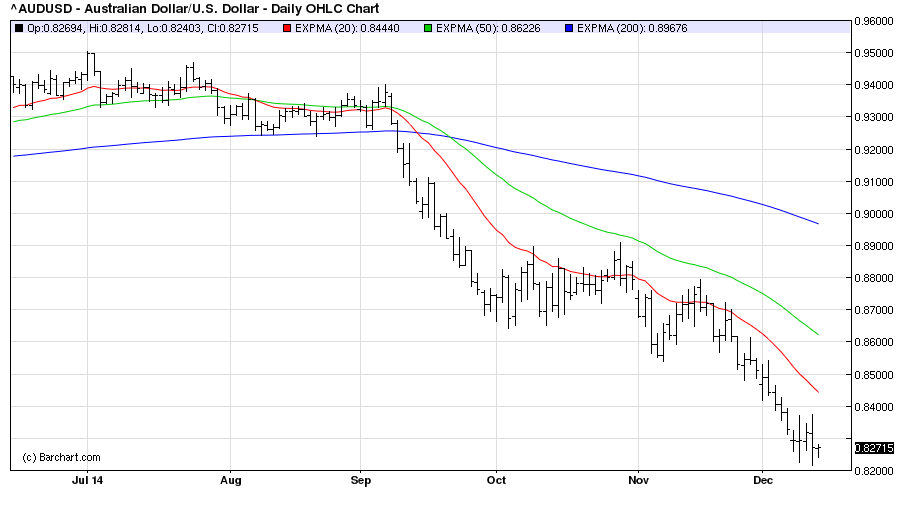The image size is (900, 511).
Task: Click the Aug date axis label
Action: tap(231, 480)
